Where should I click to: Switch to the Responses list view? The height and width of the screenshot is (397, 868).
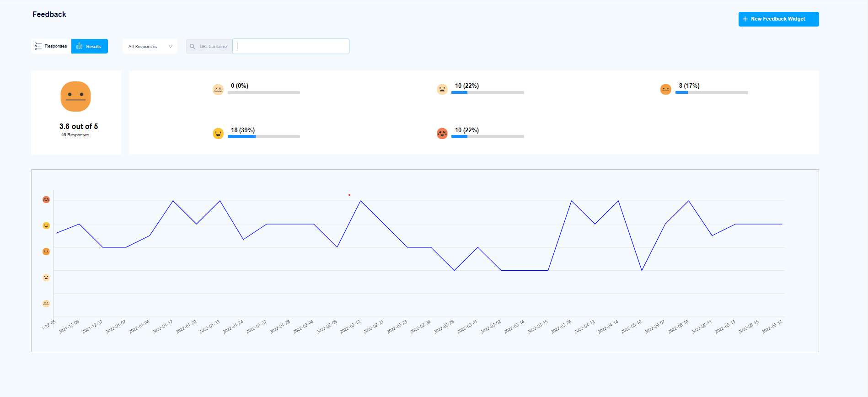(x=51, y=46)
